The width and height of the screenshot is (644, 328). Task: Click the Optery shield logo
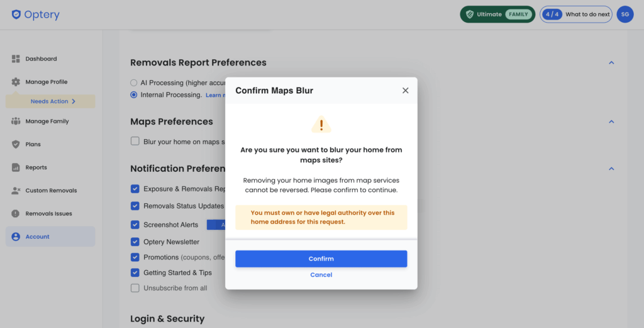pyautogui.click(x=16, y=14)
